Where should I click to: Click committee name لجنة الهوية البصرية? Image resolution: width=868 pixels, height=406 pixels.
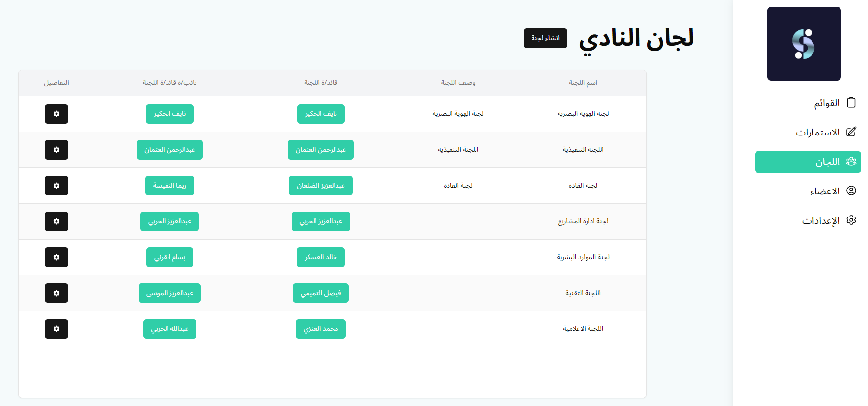click(x=583, y=114)
